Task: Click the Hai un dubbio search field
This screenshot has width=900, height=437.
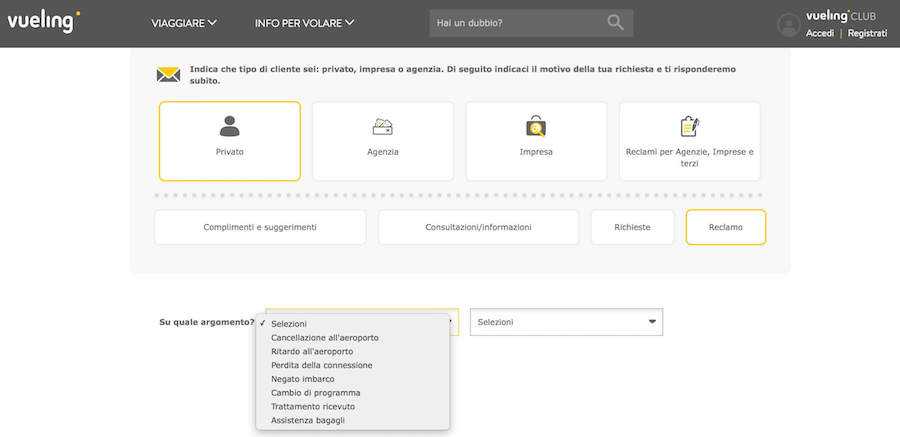Action: pos(515,23)
